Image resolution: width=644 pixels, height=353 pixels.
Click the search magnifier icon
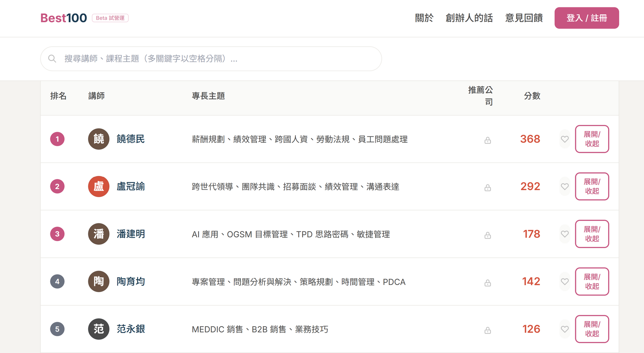[x=52, y=58]
